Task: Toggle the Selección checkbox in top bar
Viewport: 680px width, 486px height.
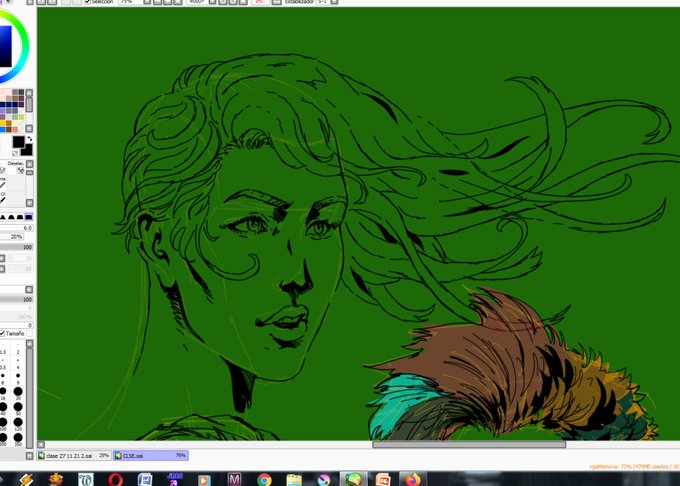Action: tap(87, 2)
